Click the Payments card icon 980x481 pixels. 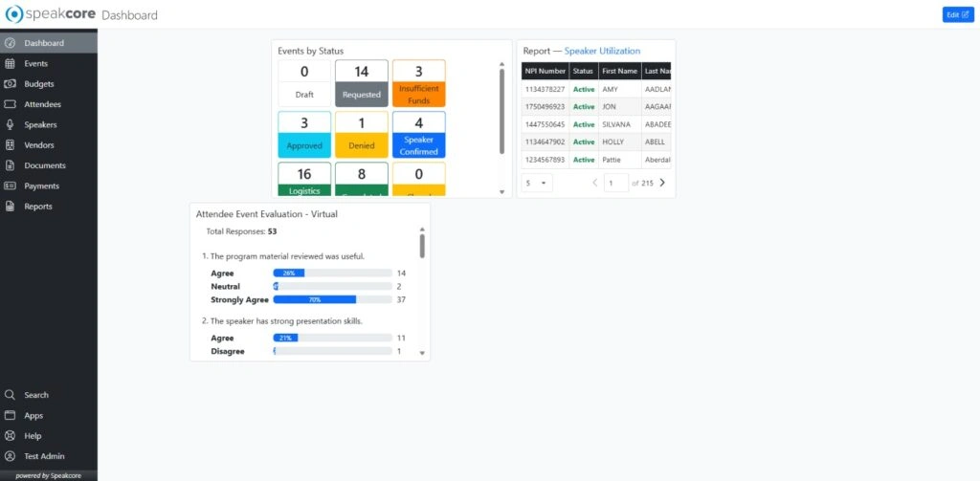pyautogui.click(x=10, y=186)
